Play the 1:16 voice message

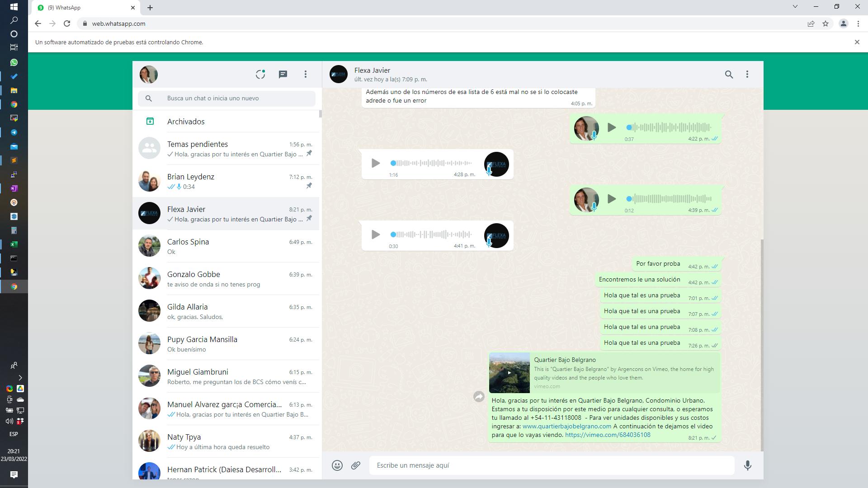pos(376,163)
